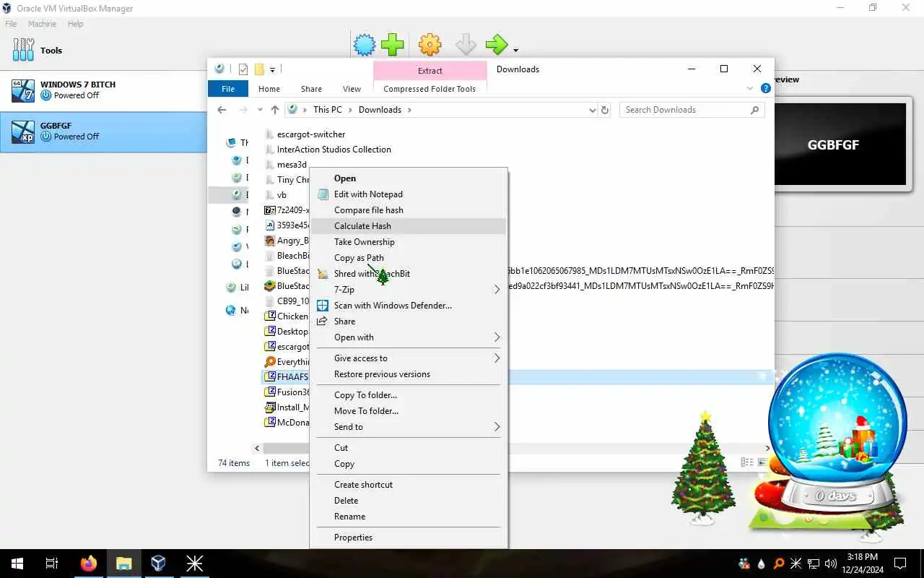Choose Scan with Windows Defender
Viewport: 924px width, 578px height.
(409, 306)
